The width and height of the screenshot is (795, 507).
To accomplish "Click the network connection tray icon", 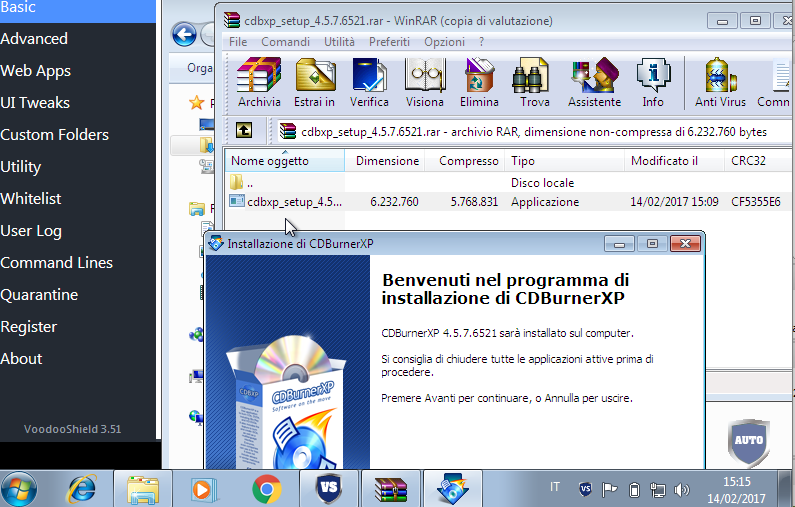I will coord(658,490).
